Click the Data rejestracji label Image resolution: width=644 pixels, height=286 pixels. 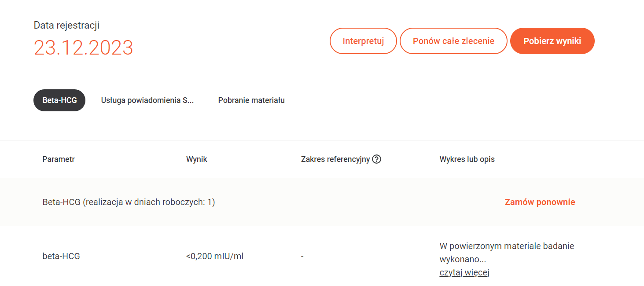tap(66, 25)
